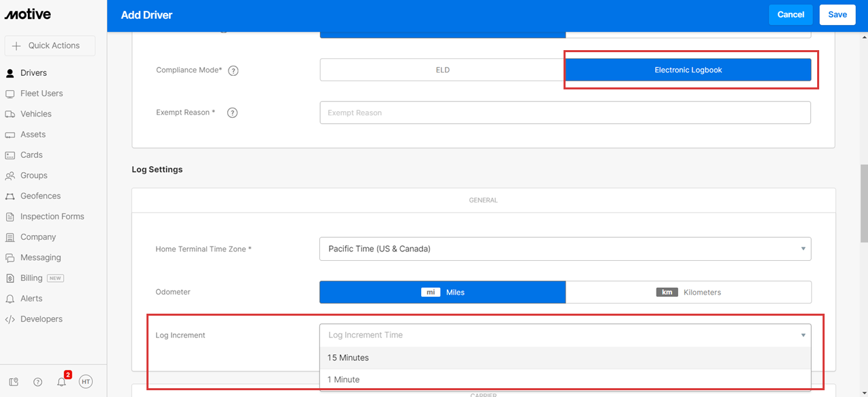Open Groups section
The height and width of the screenshot is (397, 868).
click(x=34, y=175)
